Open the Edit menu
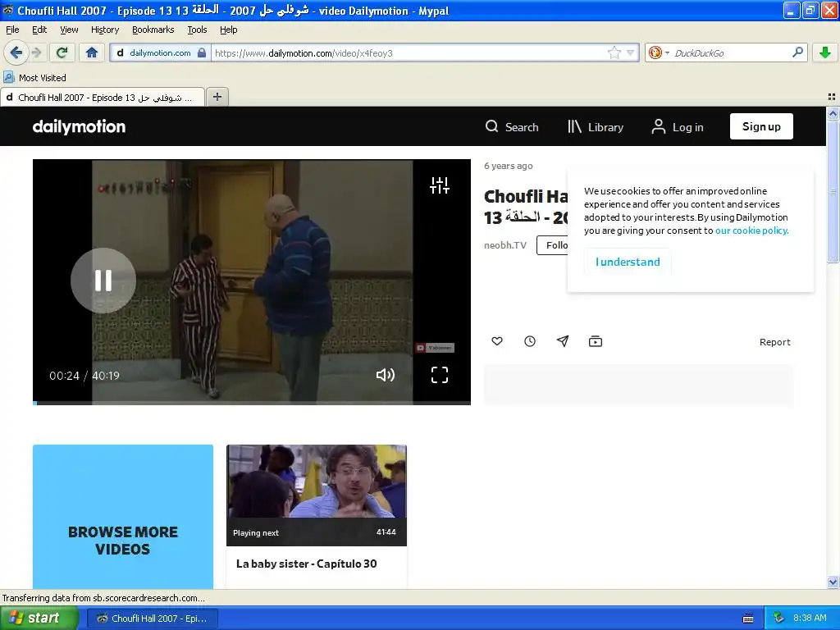 click(39, 30)
